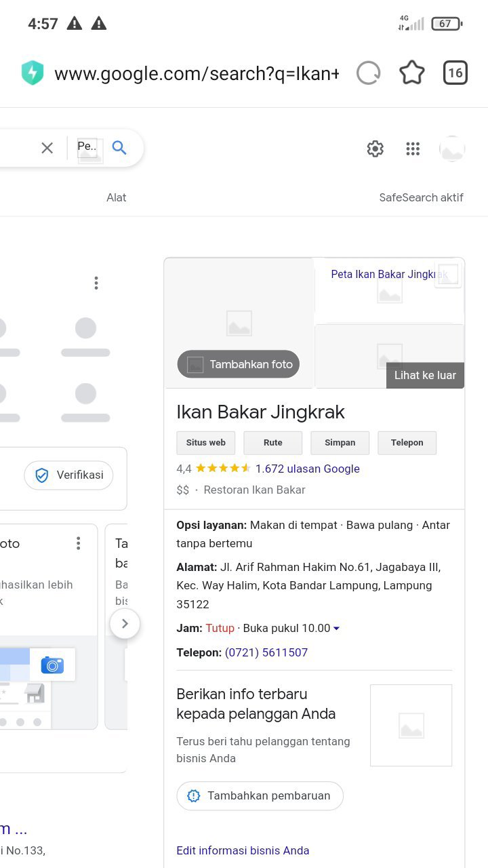488x868 pixels.
Task: Tap the blue search magnifier icon
Action: (x=119, y=148)
